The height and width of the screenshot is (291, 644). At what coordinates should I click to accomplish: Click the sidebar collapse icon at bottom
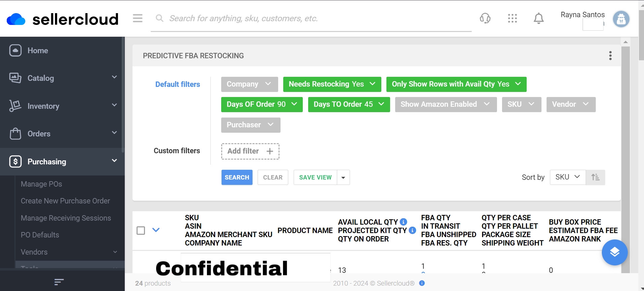(59, 282)
